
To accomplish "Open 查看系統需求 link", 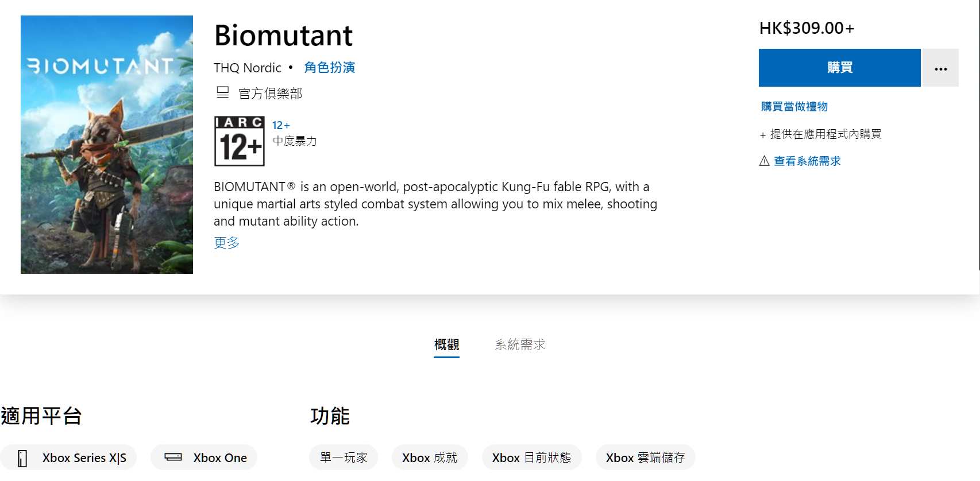I will tap(807, 161).
